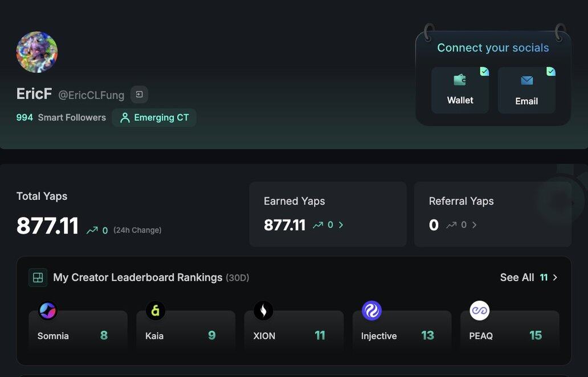Click the Email connected checkmark
The image size is (588, 377).
point(550,71)
